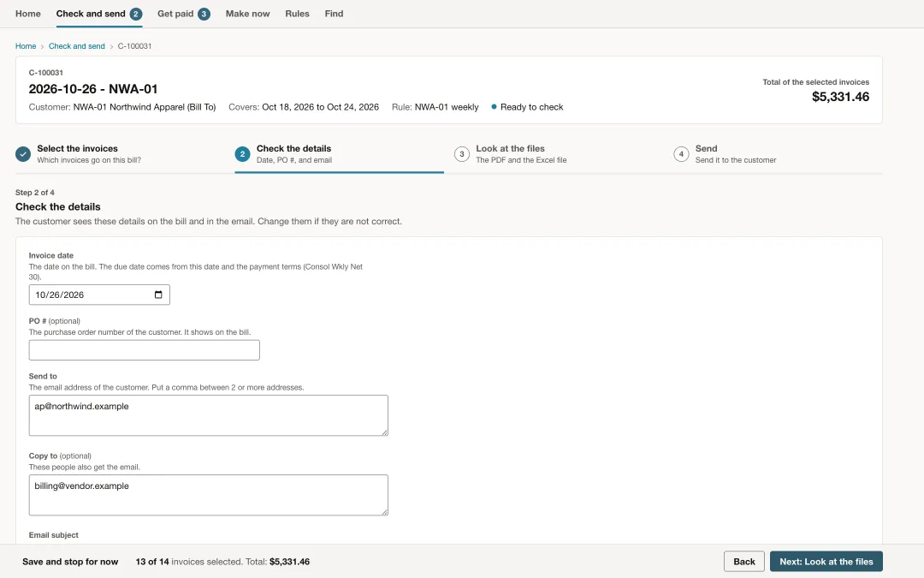The width and height of the screenshot is (924, 578).
Task: Click the completed checkmark step icon
Action: pyautogui.click(x=23, y=154)
